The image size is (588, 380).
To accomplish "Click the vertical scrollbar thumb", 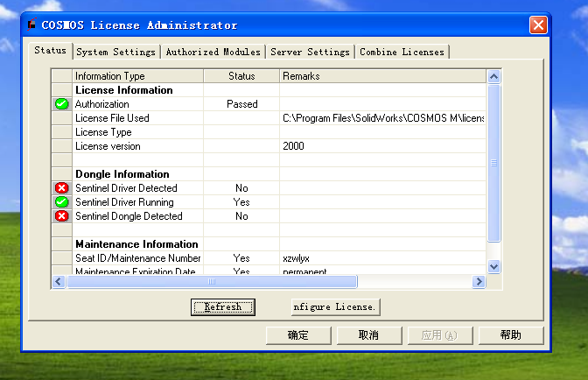I will 493,163.
